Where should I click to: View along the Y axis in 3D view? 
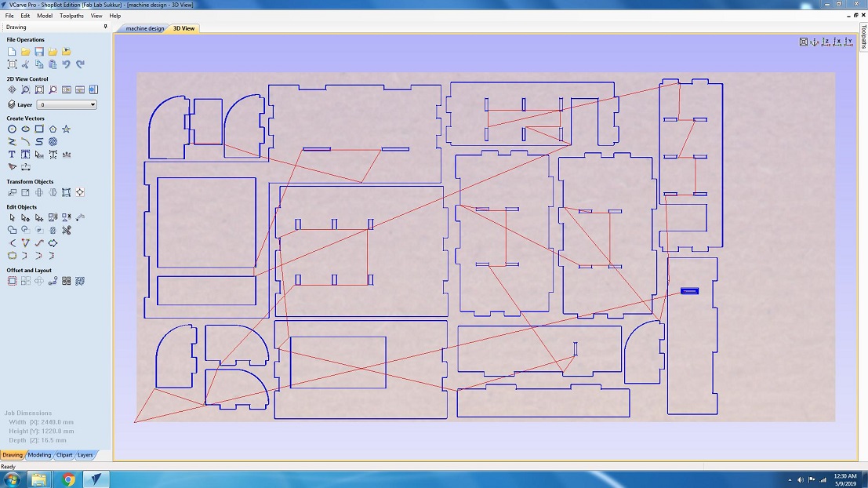pyautogui.click(x=848, y=42)
